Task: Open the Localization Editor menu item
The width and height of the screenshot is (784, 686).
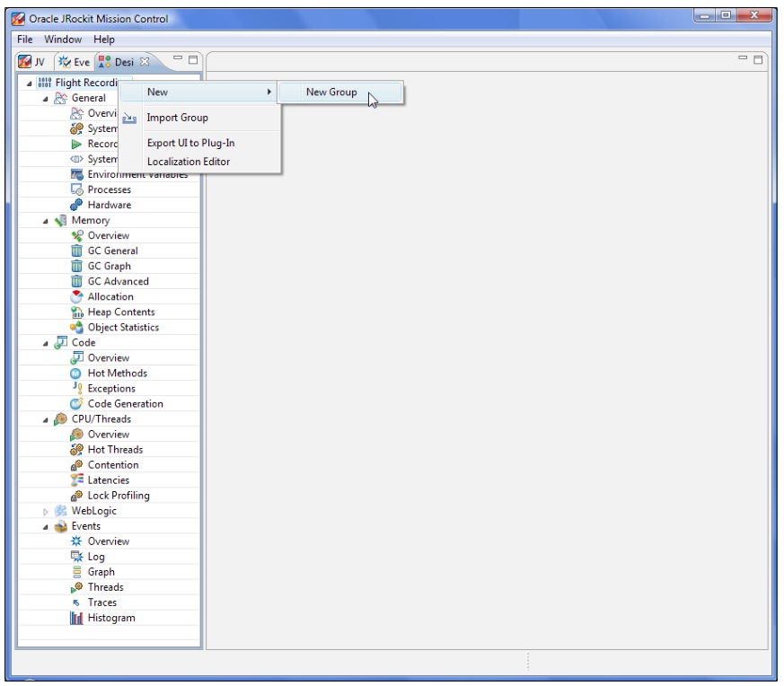Action: coord(188,162)
